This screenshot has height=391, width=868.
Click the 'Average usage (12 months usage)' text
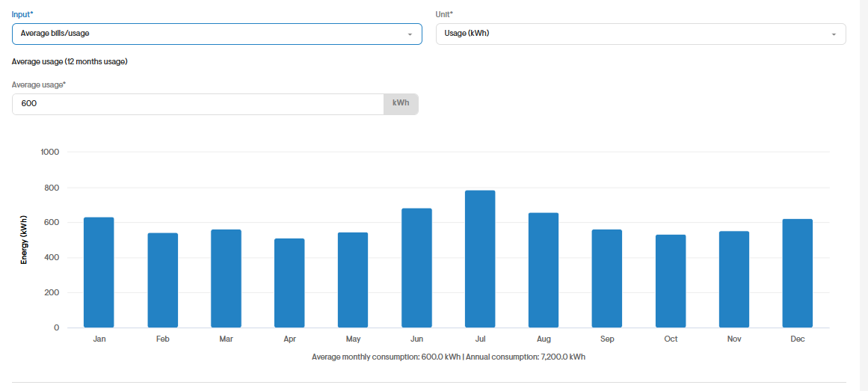click(x=70, y=62)
